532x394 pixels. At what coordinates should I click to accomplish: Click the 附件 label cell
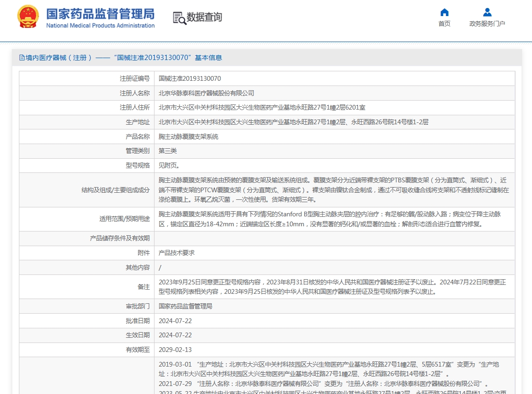(x=87, y=253)
